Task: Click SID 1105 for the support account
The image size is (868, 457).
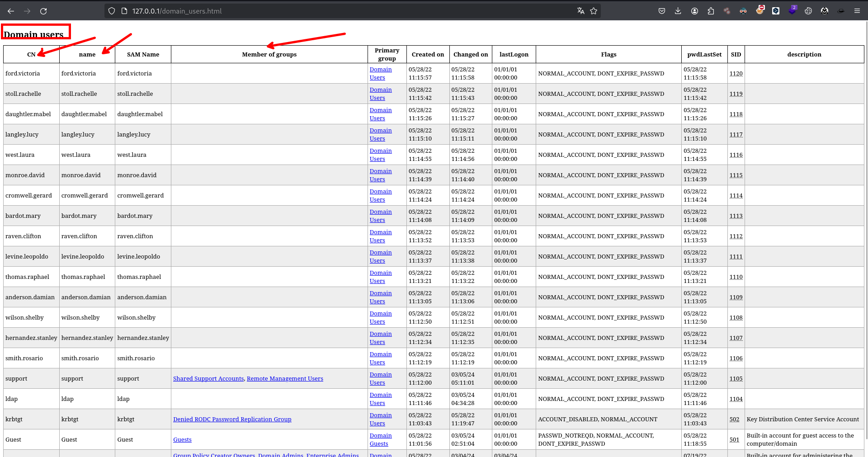Action: click(736, 378)
